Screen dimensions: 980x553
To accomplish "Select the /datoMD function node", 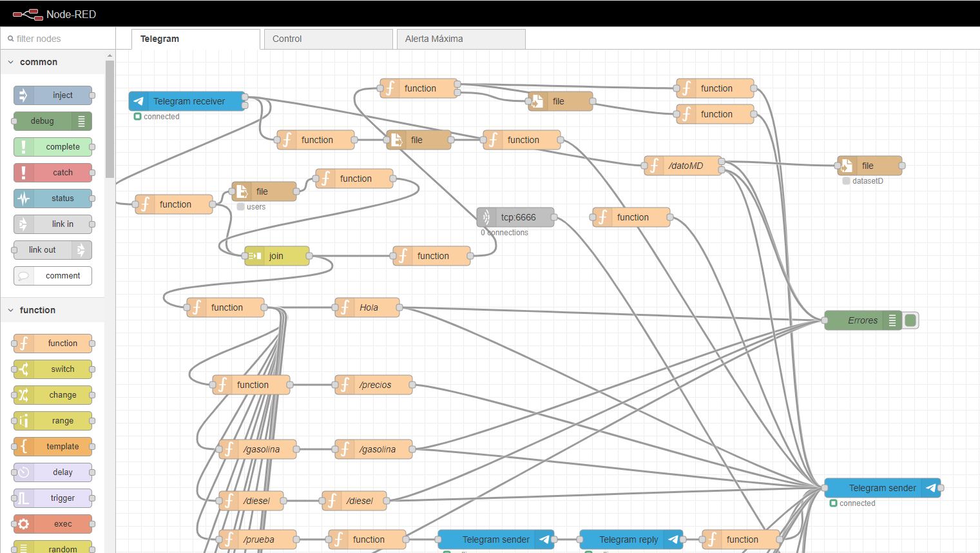I will [683, 166].
